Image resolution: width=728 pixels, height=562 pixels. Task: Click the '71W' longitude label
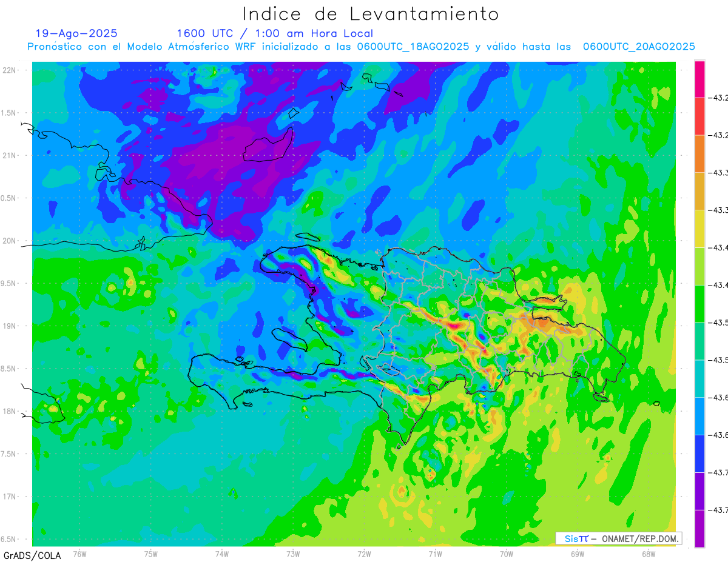435,554
